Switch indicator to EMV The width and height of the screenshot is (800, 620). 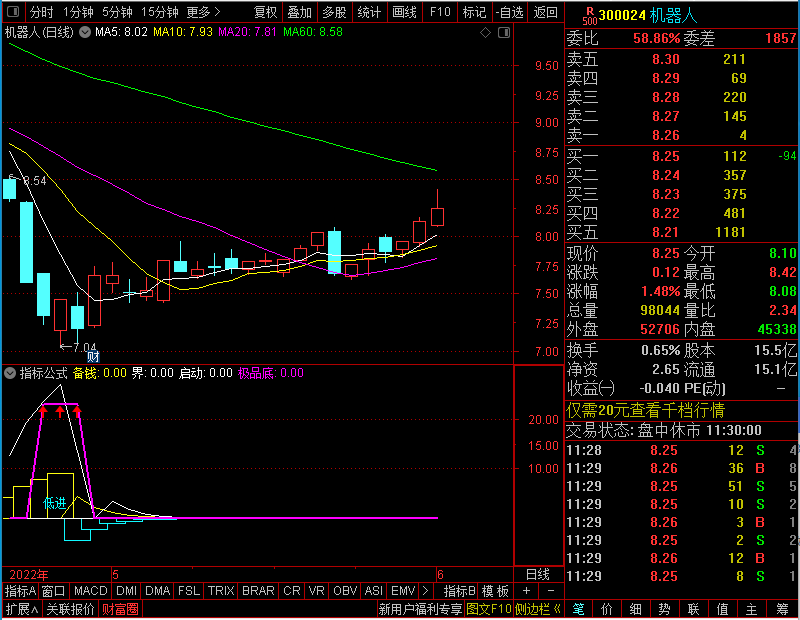coord(403,591)
